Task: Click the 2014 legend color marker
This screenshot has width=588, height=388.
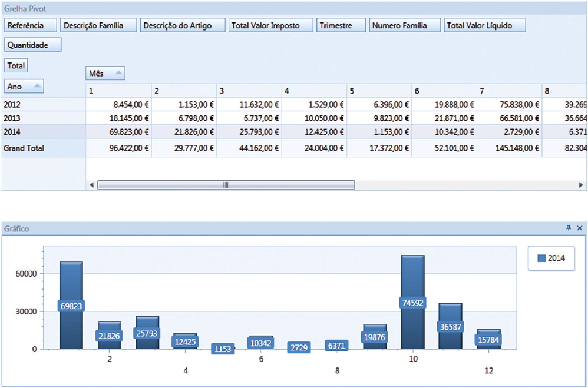Action: click(541, 258)
